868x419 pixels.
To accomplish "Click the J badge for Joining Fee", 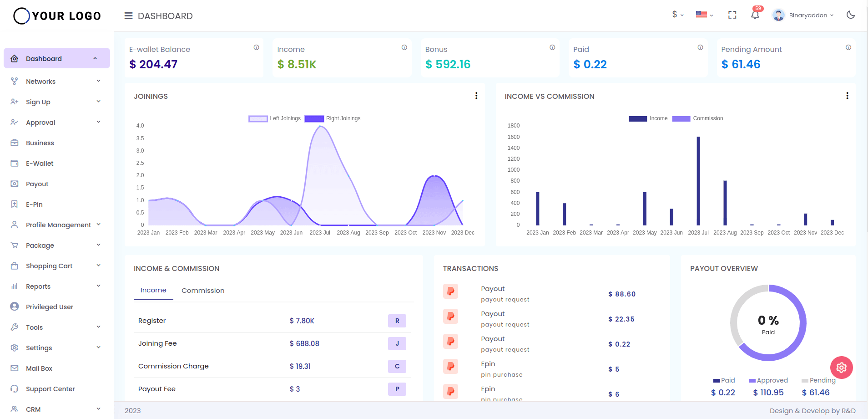I will coord(397,343).
